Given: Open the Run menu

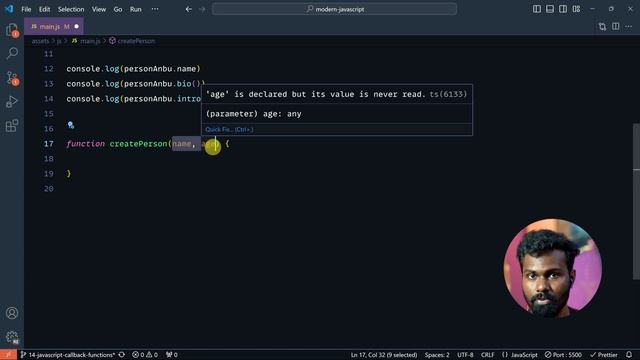Looking at the screenshot, I should tap(136, 9).
